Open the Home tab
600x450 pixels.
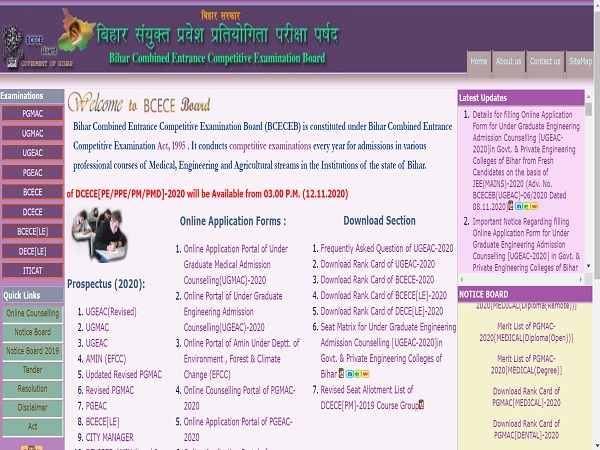point(479,61)
